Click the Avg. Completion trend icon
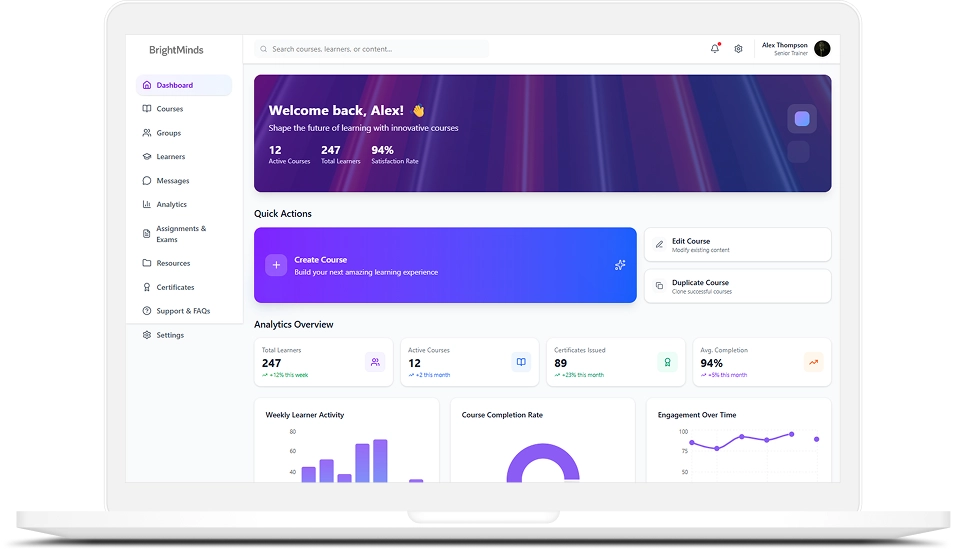Image resolution: width=953 pixels, height=549 pixels. pos(813,362)
